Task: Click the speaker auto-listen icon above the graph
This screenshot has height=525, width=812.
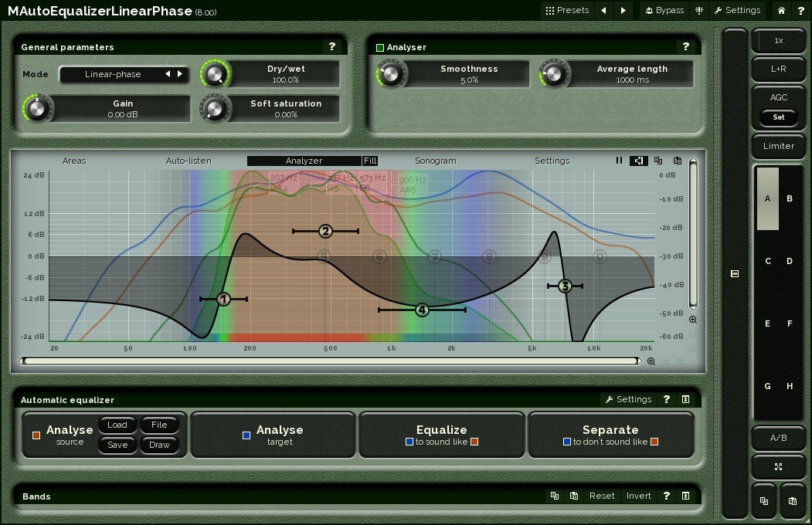Action: (637, 161)
